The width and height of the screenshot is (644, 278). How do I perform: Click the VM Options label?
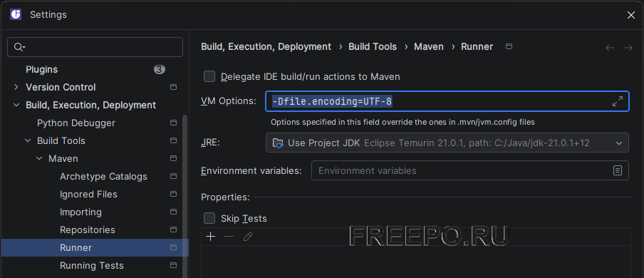tap(229, 101)
